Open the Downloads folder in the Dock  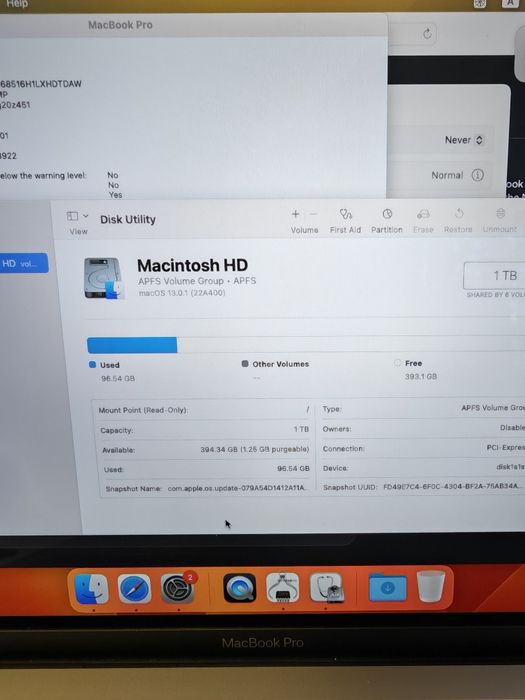[x=388, y=588]
